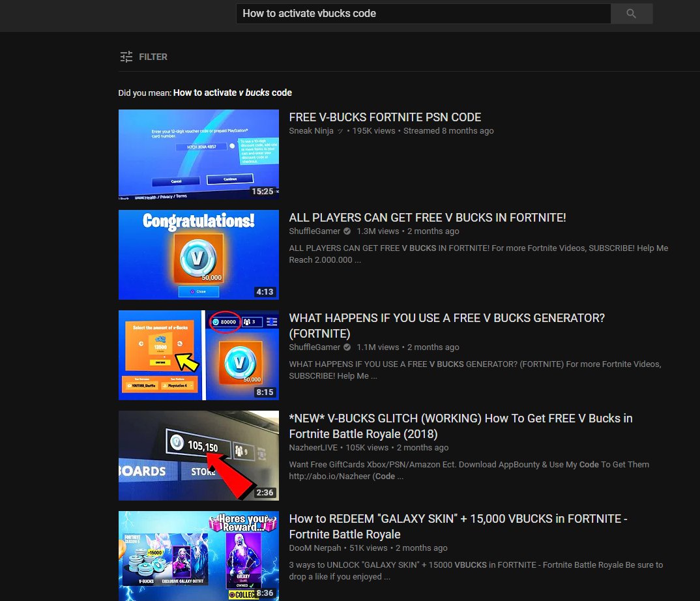This screenshot has width=700, height=601.
Task: Click the search magnifier button
Action: [x=632, y=14]
